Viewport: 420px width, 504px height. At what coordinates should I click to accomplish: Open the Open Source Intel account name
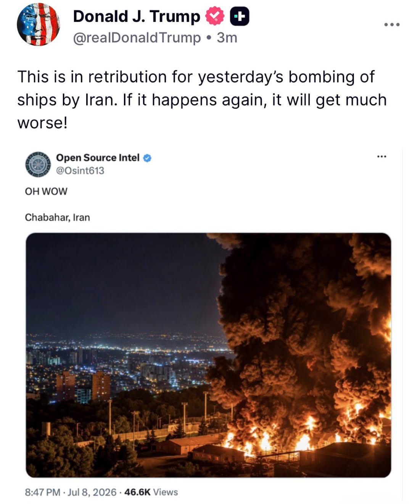98,158
